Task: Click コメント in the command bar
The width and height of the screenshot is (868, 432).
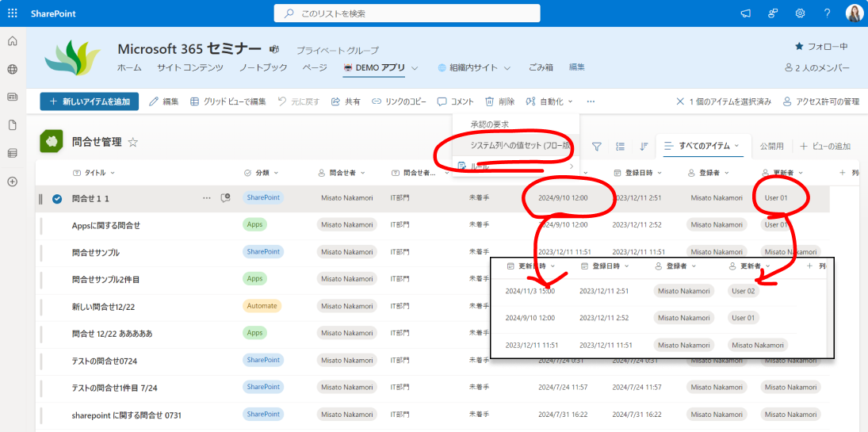Action: 456,102
